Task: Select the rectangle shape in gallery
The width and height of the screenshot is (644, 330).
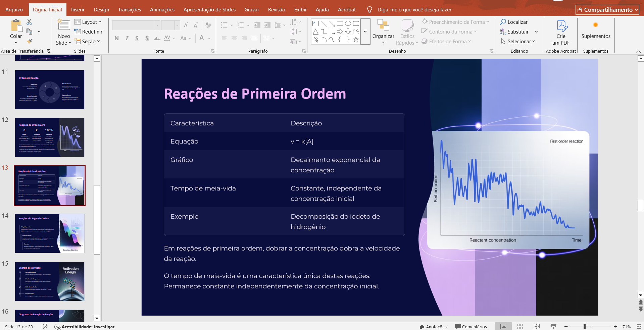Action: [x=340, y=23]
